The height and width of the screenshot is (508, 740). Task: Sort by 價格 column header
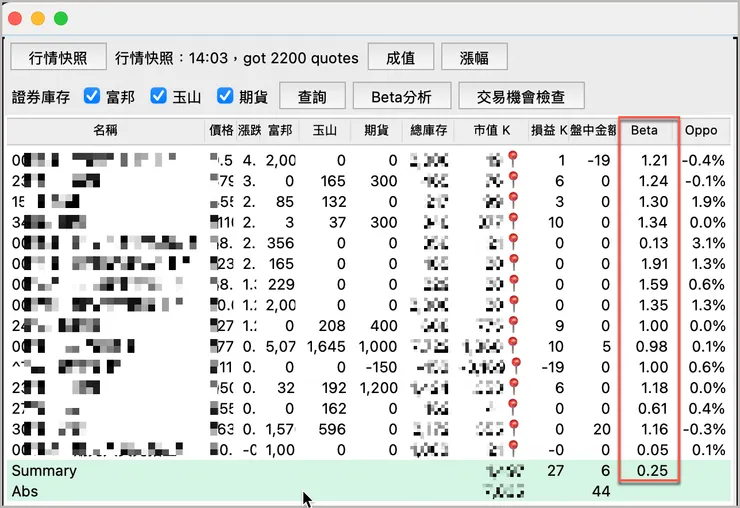click(x=221, y=130)
